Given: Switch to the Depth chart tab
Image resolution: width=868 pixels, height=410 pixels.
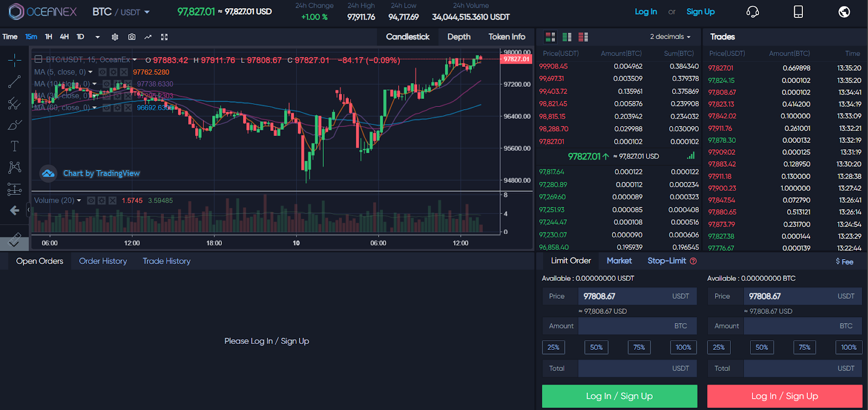Looking at the screenshot, I should point(459,37).
